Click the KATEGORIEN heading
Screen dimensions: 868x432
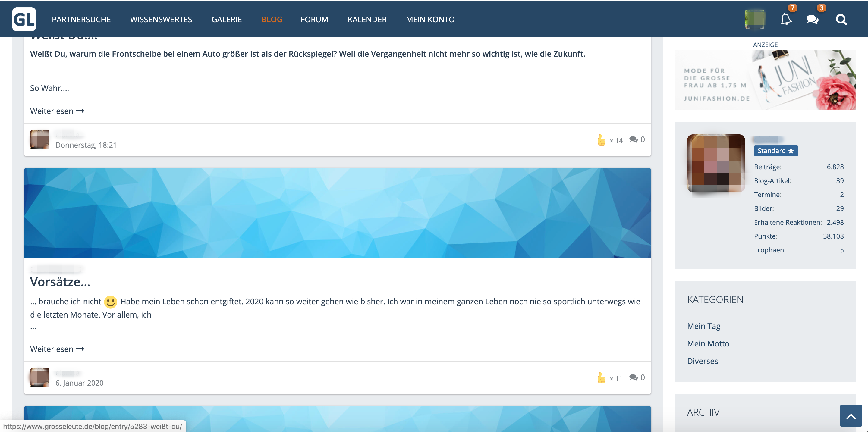point(715,300)
